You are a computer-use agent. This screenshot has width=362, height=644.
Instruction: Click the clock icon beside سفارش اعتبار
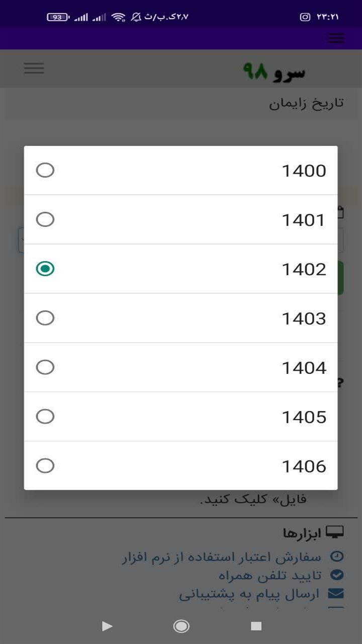[336, 556]
